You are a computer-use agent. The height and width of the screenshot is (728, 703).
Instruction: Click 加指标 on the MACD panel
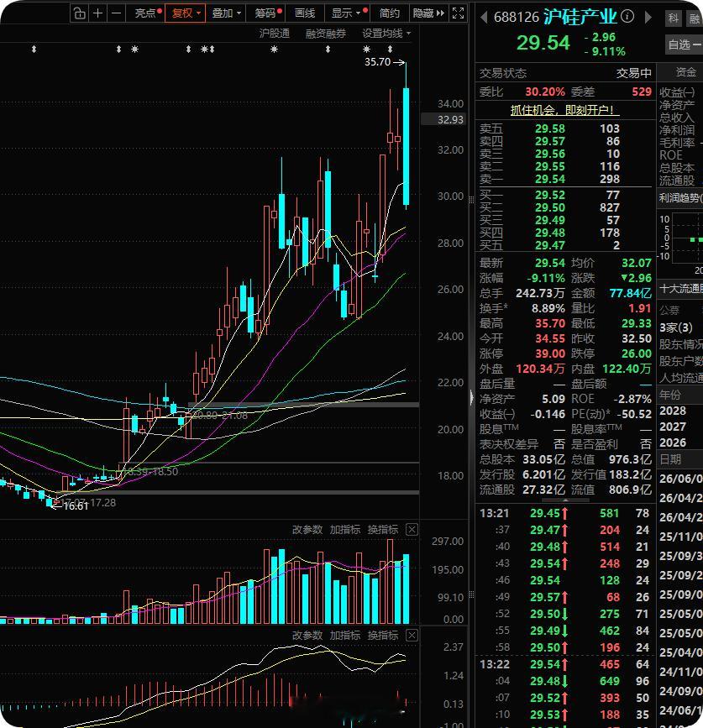point(345,635)
